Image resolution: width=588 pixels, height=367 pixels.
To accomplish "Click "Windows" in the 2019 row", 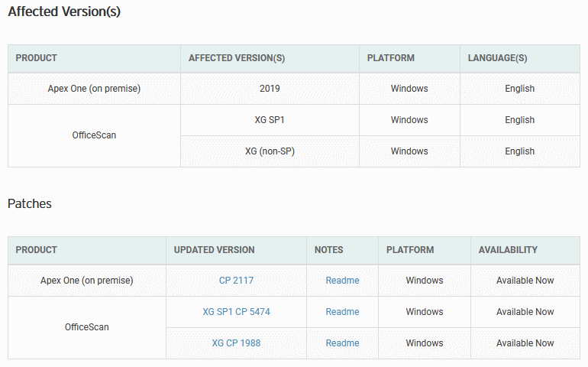I will pos(409,89).
